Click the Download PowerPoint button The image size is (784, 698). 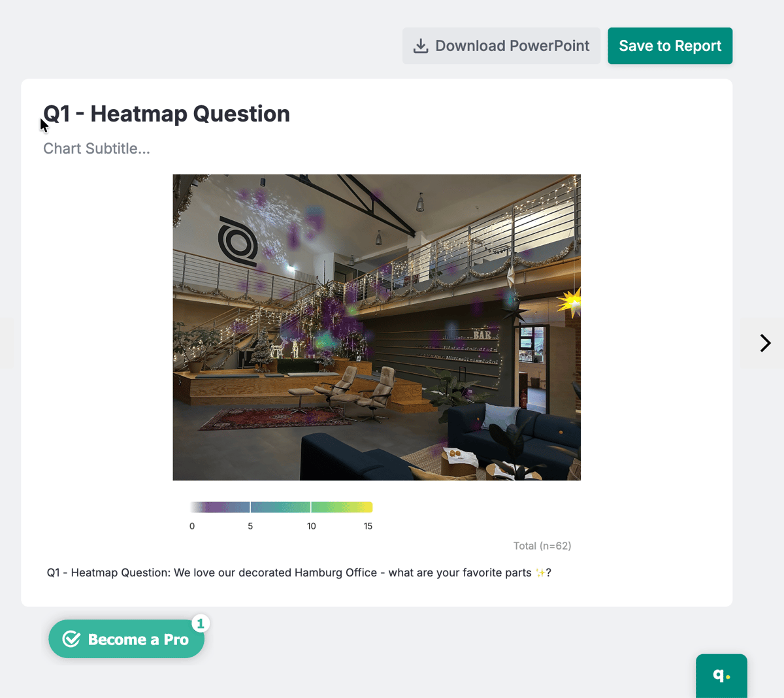click(x=501, y=46)
